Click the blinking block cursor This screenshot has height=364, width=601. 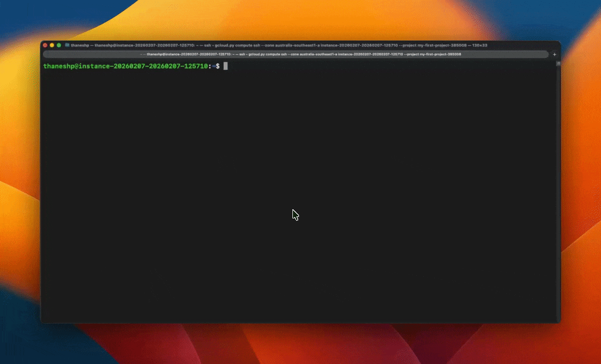225,66
